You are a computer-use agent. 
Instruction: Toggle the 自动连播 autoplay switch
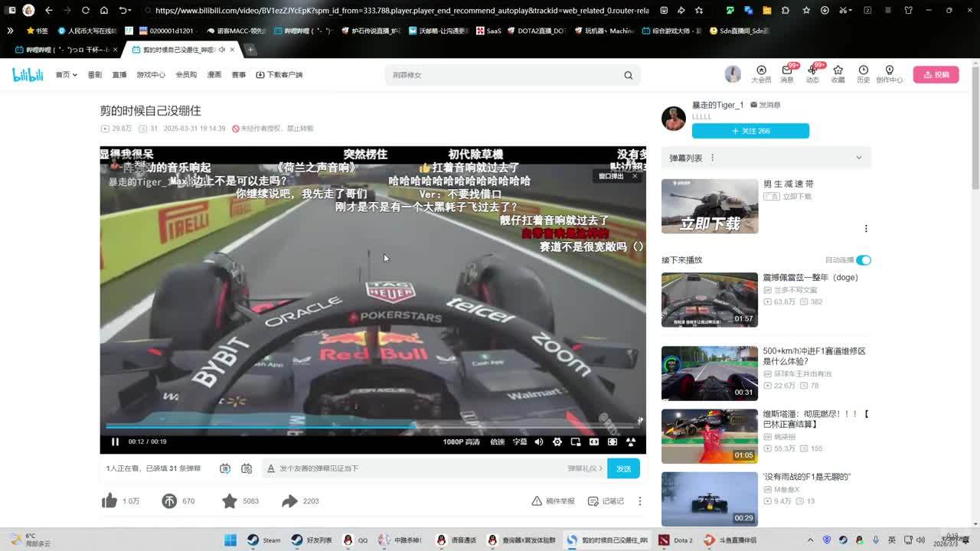coord(863,260)
